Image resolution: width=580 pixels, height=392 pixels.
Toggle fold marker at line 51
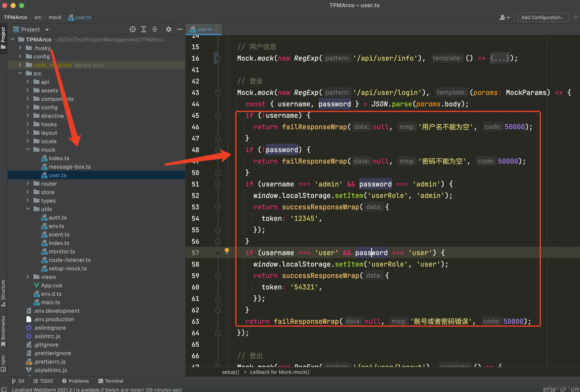tap(218, 184)
